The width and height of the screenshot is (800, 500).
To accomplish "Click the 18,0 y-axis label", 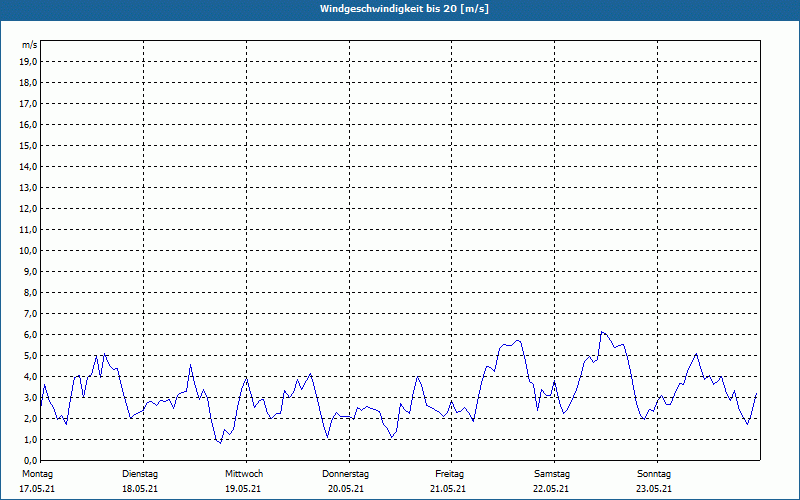I will coord(29,83).
